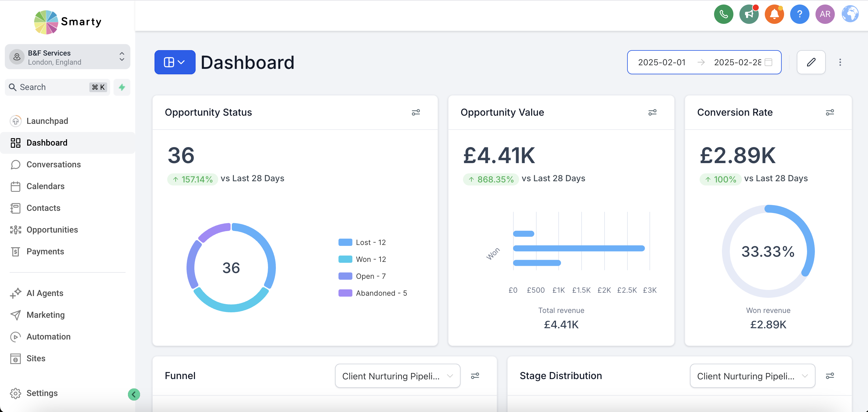The height and width of the screenshot is (412, 868).
Task: Click the start date 2025-02-01 field
Action: point(662,62)
